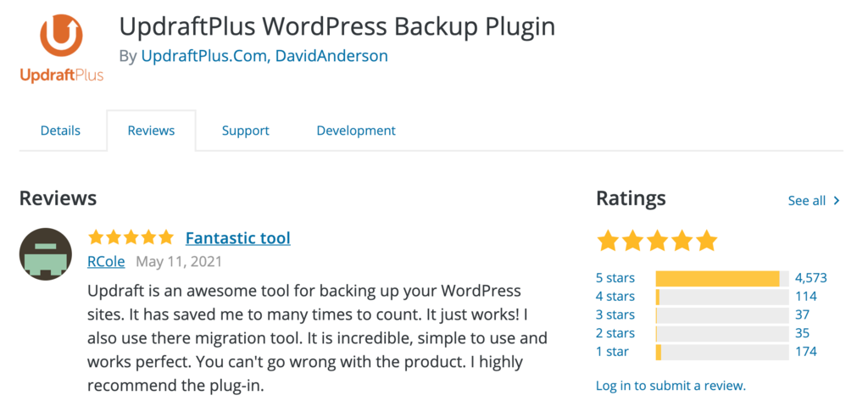This screenshot has width=868, height=412.
Task: Click the large overall rating stars
Action: click(x=657, y=241)
